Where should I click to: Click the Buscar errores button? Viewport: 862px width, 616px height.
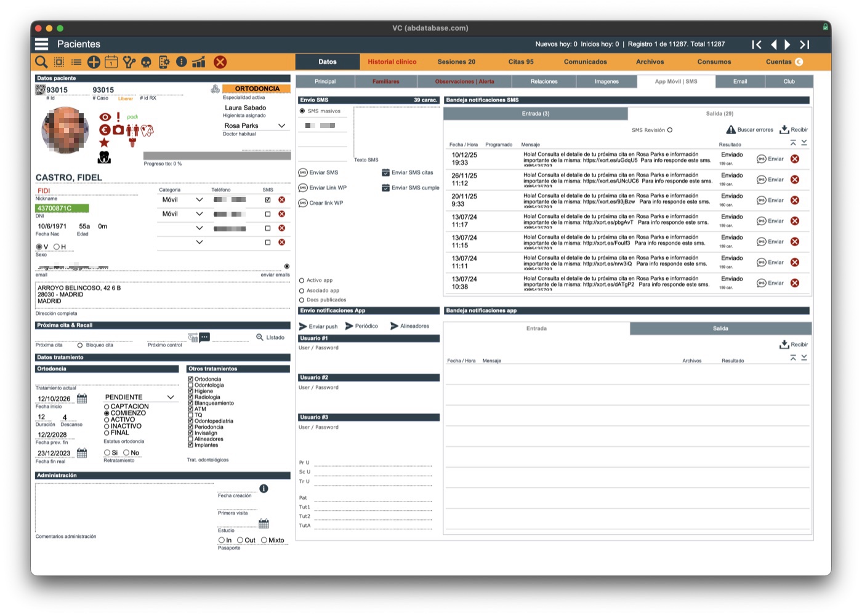pos(749,130)
